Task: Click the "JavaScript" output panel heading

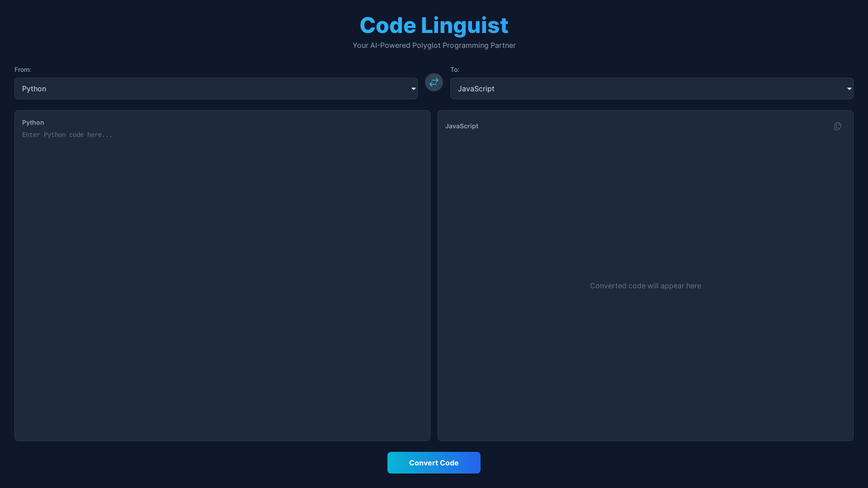Action: (462, 126)
